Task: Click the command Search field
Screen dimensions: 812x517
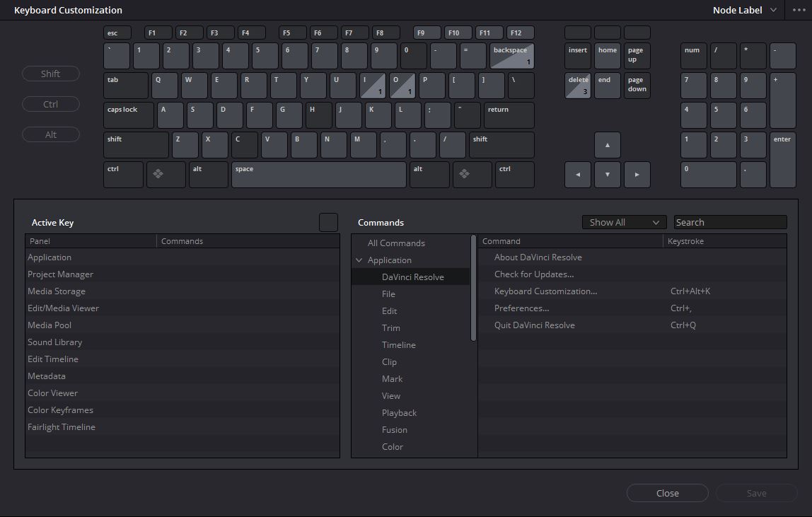Action: click(730, 222)
